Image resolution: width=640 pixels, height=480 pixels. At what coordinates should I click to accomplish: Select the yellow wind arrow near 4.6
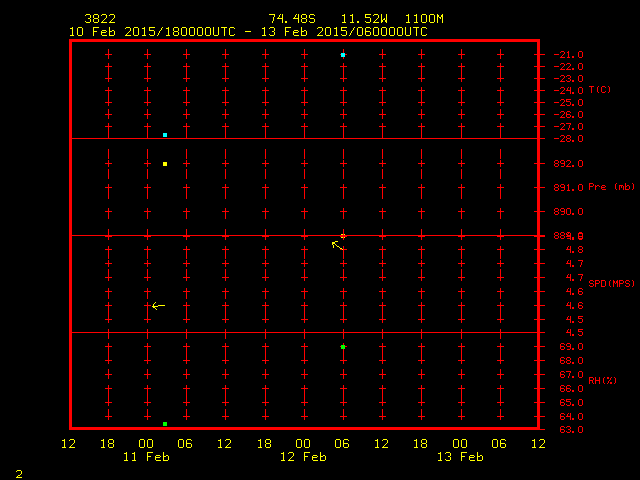(x=158, y=306)
